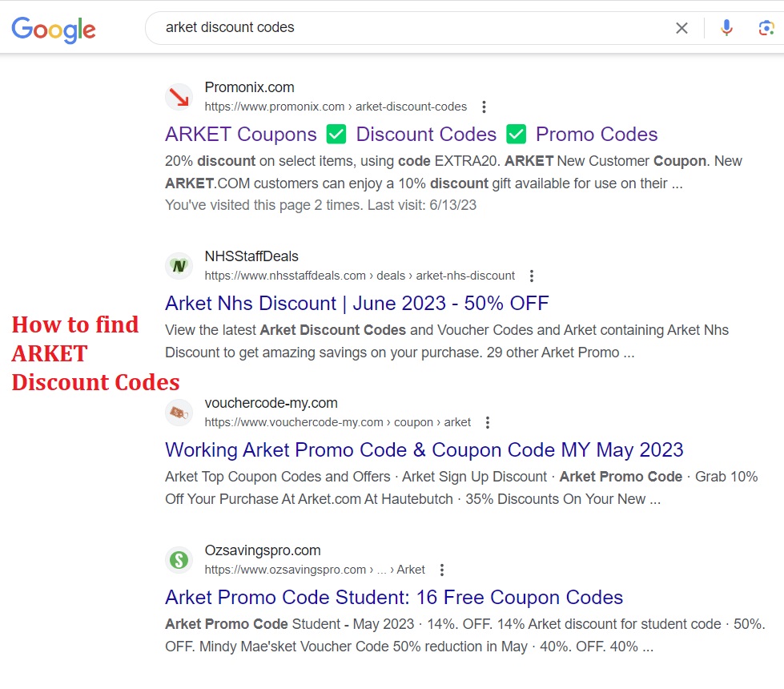
Task: Activate voice search with the microphone icon
Action: click(726, 27)
